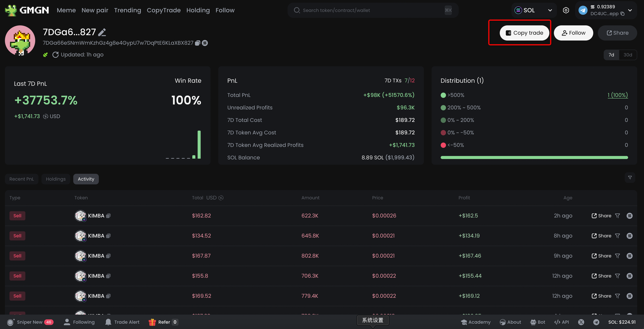Expand the wallet account dropdown chevron

click(630, 10)
